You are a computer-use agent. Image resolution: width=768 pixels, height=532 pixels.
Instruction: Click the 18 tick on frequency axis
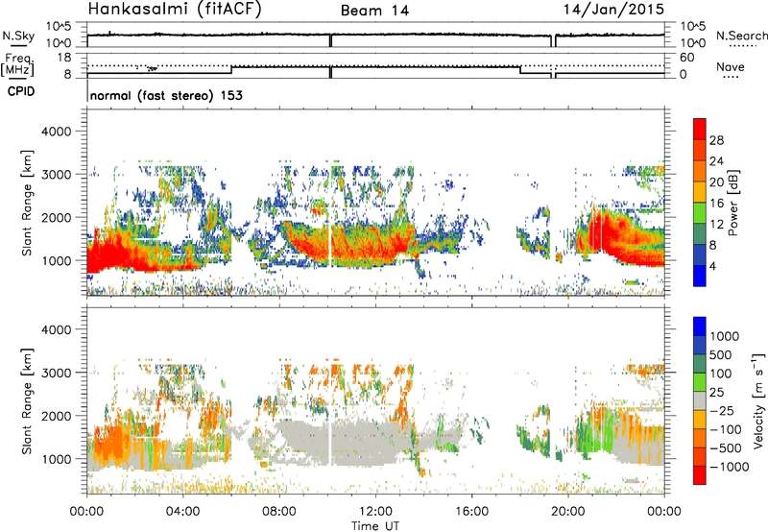tap(64, 58)
